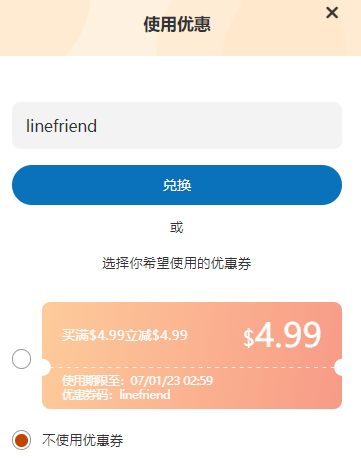Select the $4.99 coupon radio button
Viewport: 361px width, 458px height.
coord(22,359)
